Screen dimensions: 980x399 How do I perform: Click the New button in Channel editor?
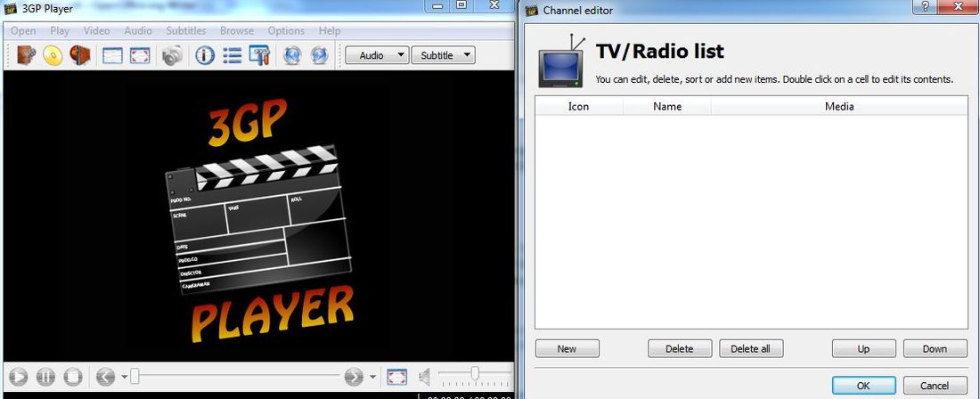tap(567, 348)
